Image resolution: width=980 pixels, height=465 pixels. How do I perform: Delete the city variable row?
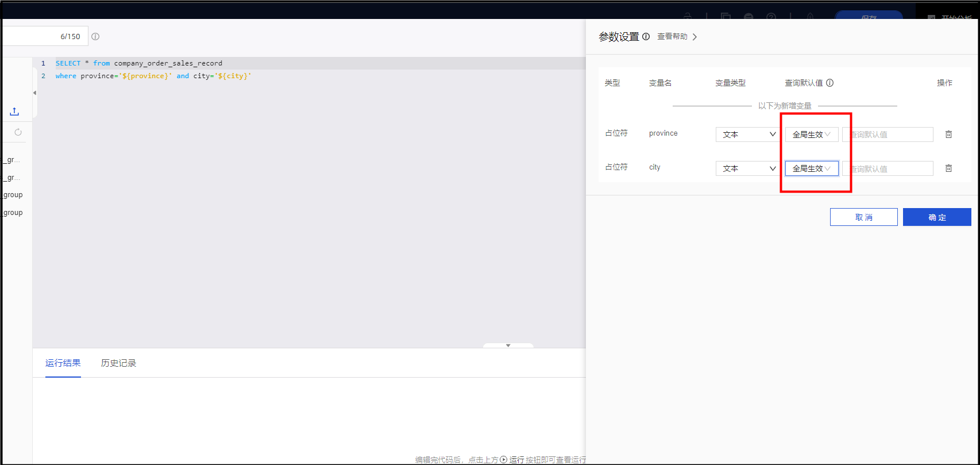[x=948, y=168]
